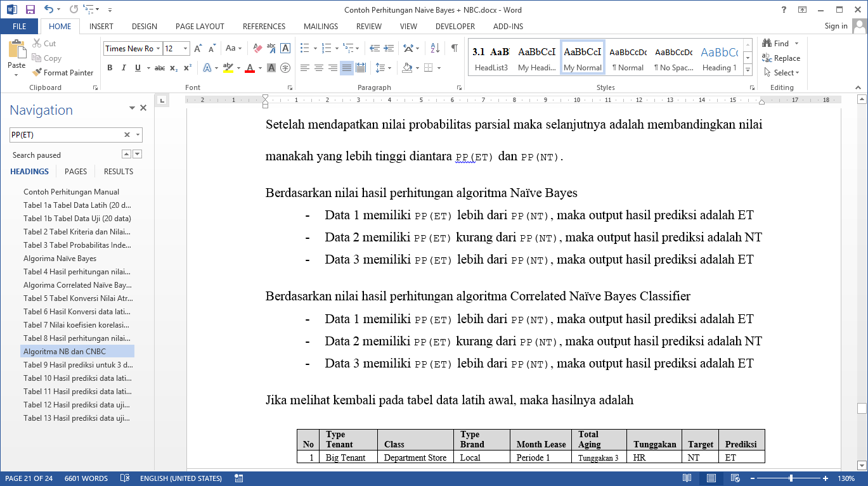Toggle Bold formatting

tap(110, 68)
